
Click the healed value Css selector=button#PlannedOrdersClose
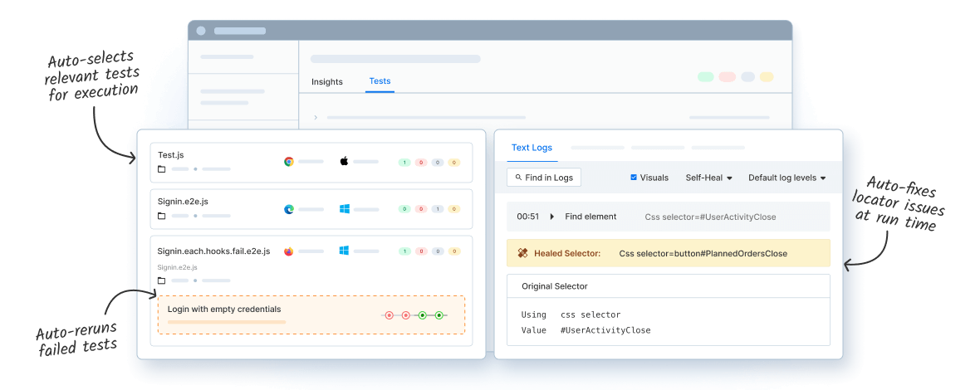[703, 253]
